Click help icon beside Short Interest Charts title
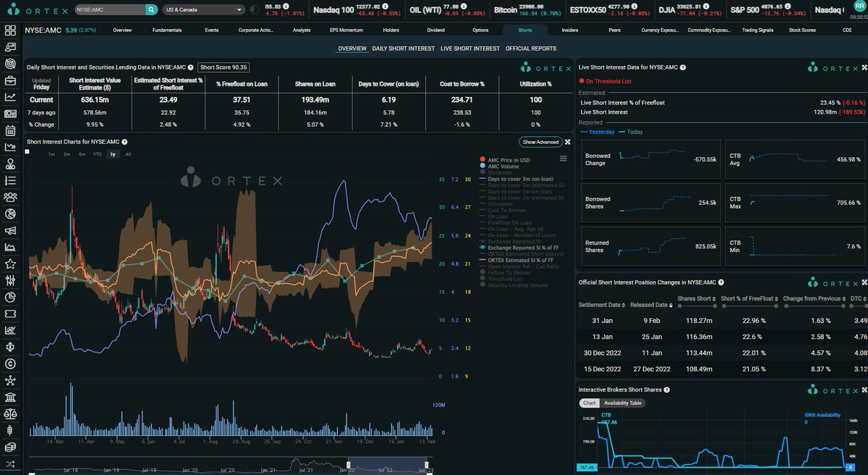Viewport: 868px width, 475px height. point(124,143)
